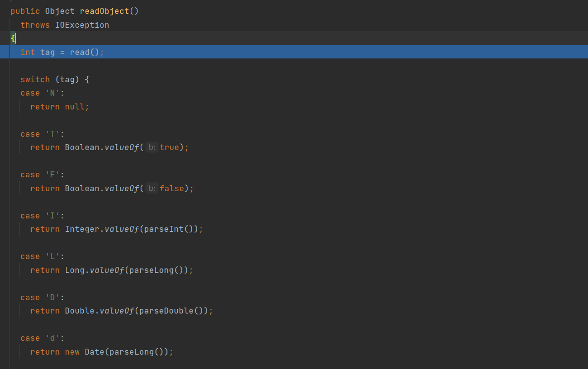This screenshot has height=369, width=588.
Task: Click the Date constructor name
Action: (94, 352)
